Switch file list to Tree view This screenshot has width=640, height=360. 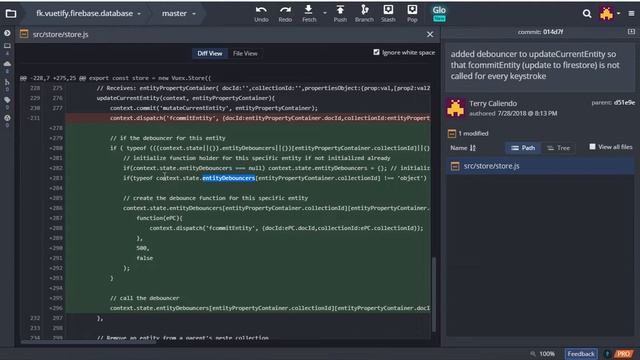coord(558,148)
